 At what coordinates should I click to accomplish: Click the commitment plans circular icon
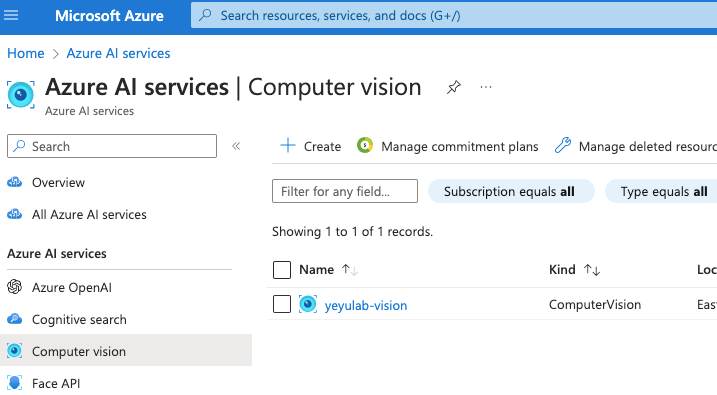365,145
